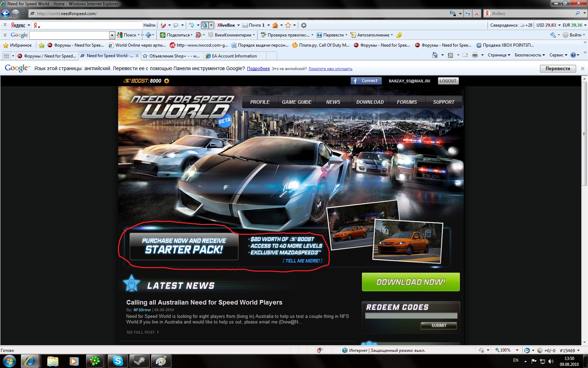Click the Подробнее link
The height and width of the screenshot is (368, 588).
click(x=258, y=69)
